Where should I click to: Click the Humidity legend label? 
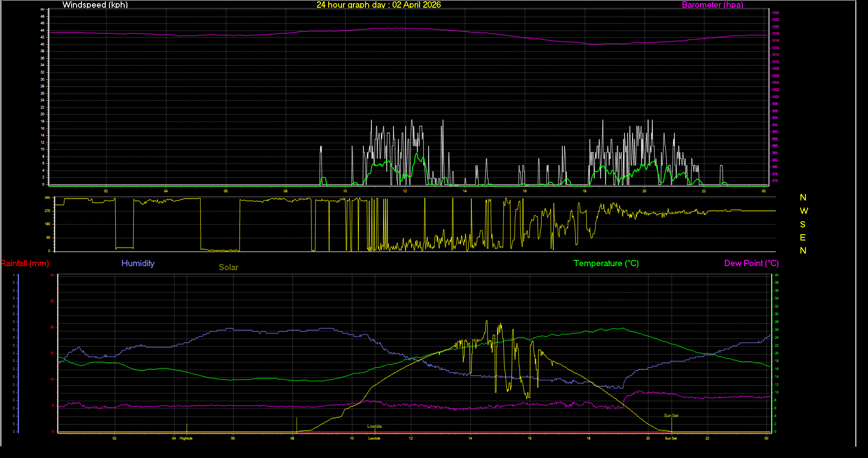click(x=138, y=263)
